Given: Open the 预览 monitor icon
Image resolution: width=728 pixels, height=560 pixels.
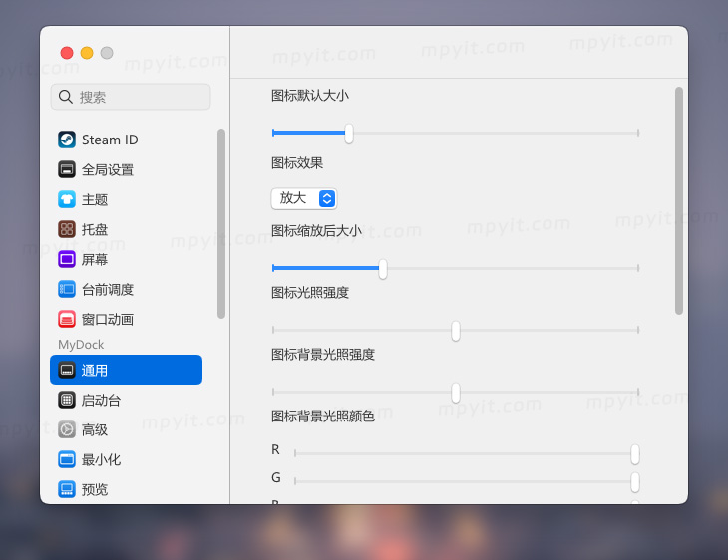Looking at the screenshot, I should coord(67,489).
